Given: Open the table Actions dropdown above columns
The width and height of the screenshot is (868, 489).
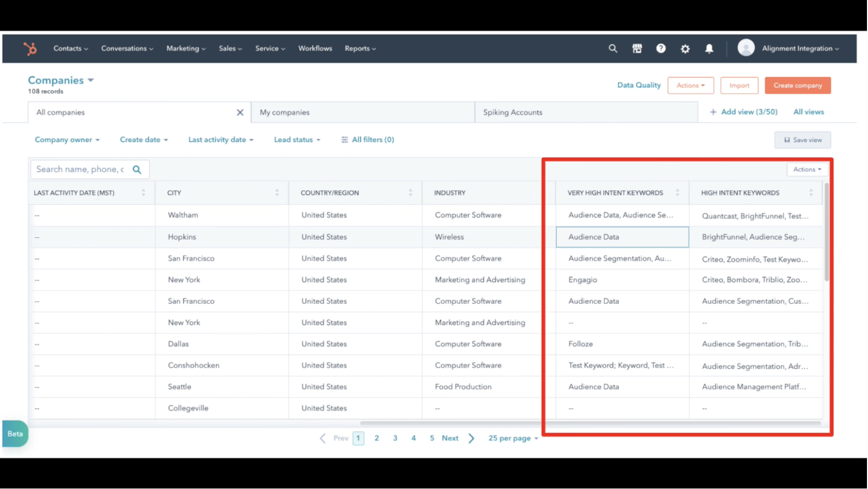Looking at the screenshot, I should point(808,170).
